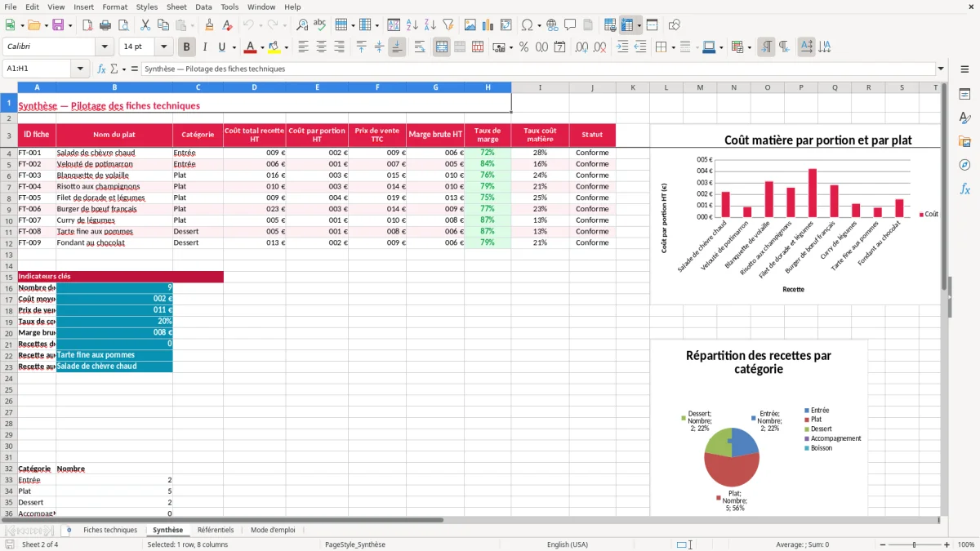980x551 pixels.
Task: Click the status bar zoom slider
Action: tap(914, 544)
